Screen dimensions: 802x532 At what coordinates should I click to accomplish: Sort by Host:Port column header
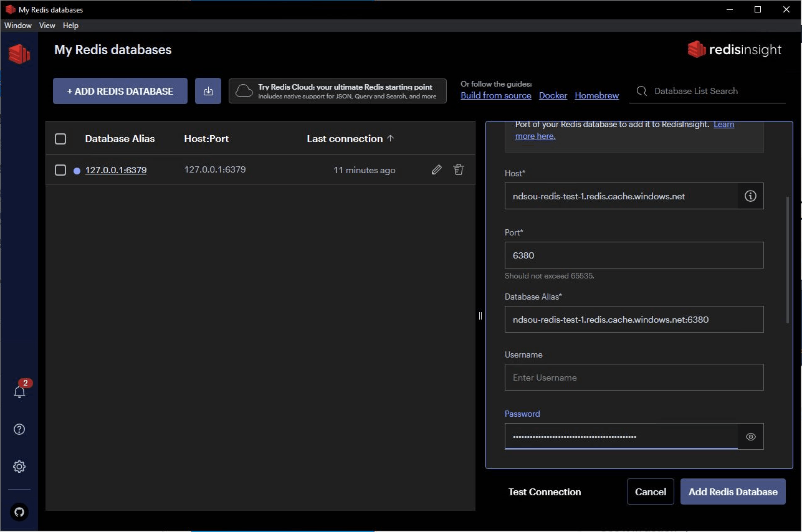(207, 139)
